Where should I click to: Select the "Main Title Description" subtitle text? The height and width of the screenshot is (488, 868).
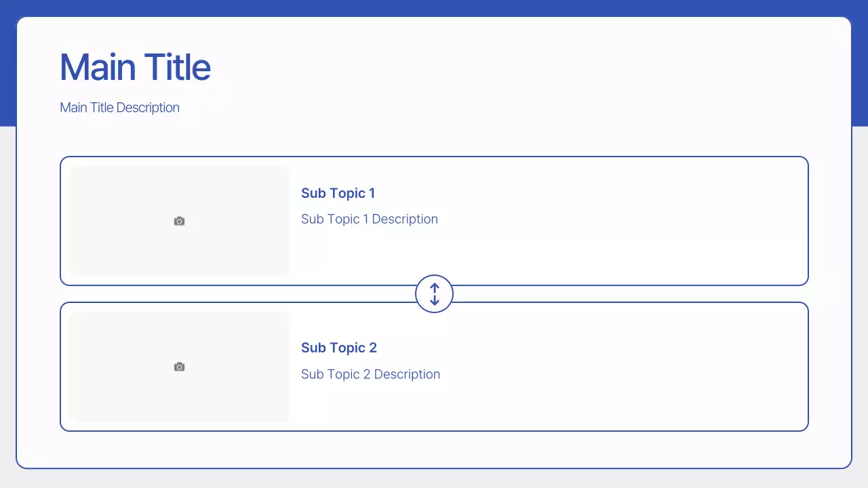coord(119,108)
